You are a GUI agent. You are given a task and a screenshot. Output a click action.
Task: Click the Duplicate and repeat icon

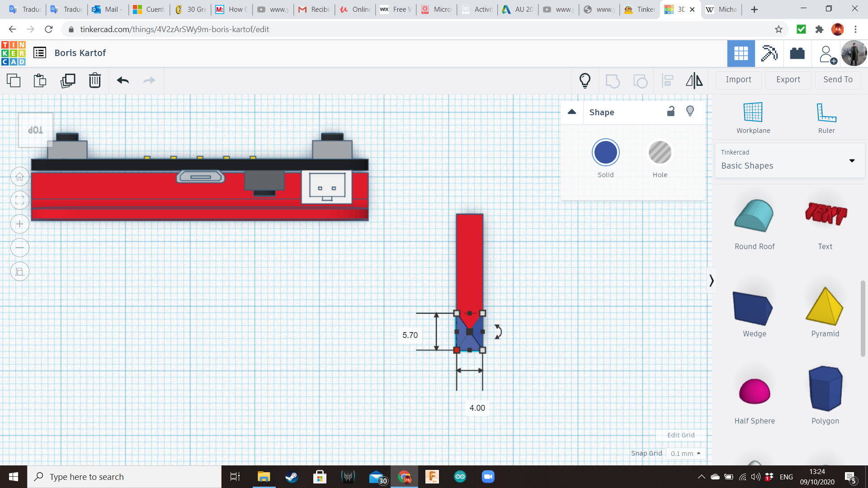[x=68, y=80]
